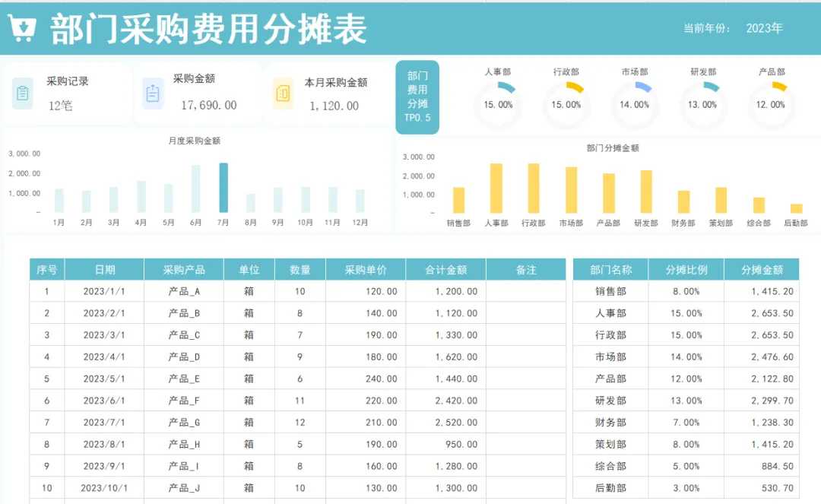
Task: Click the 884.50 allocation amount cell
Action: pos(762,466)
